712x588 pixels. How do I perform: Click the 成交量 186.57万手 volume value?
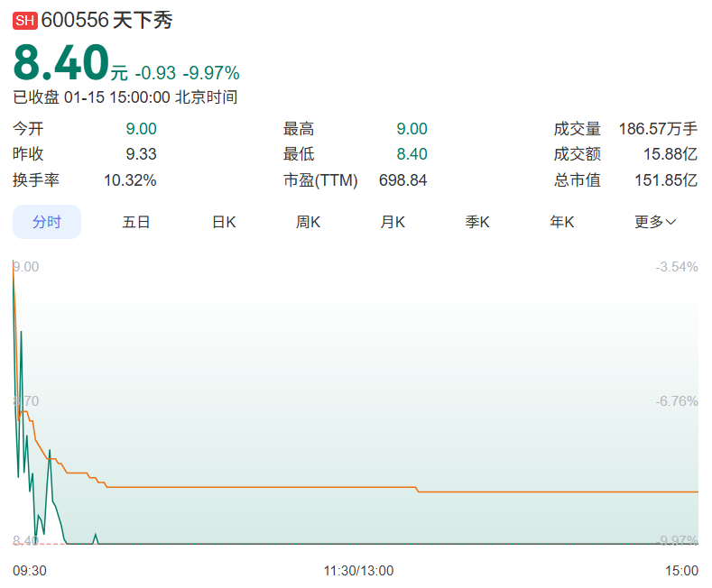[x=658, y=129]
